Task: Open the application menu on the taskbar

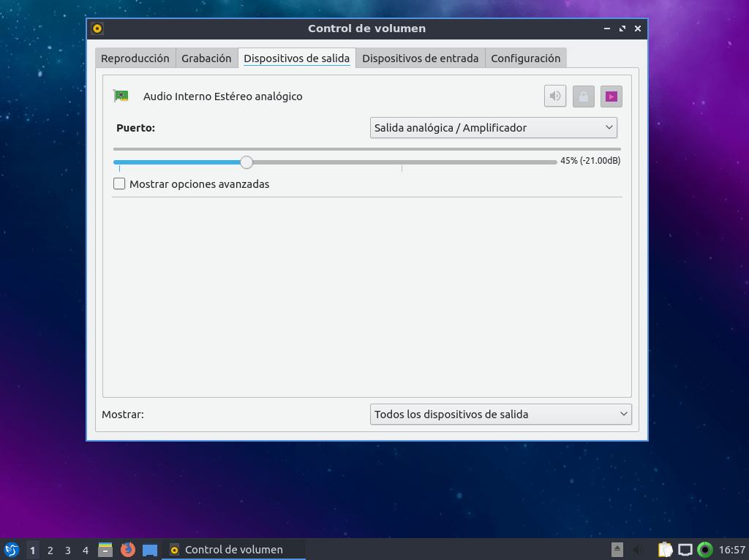Action: coord(11,549)
